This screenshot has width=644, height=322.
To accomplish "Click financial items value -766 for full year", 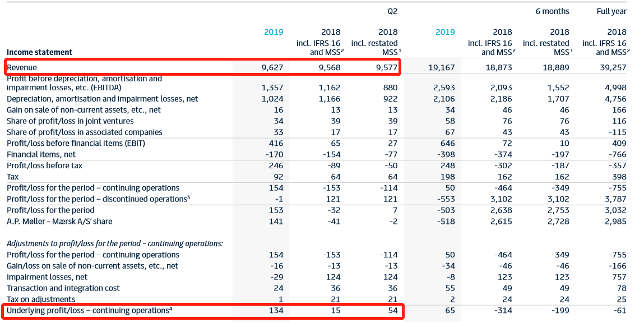I will pyautogui.click(x=618, y=154).
